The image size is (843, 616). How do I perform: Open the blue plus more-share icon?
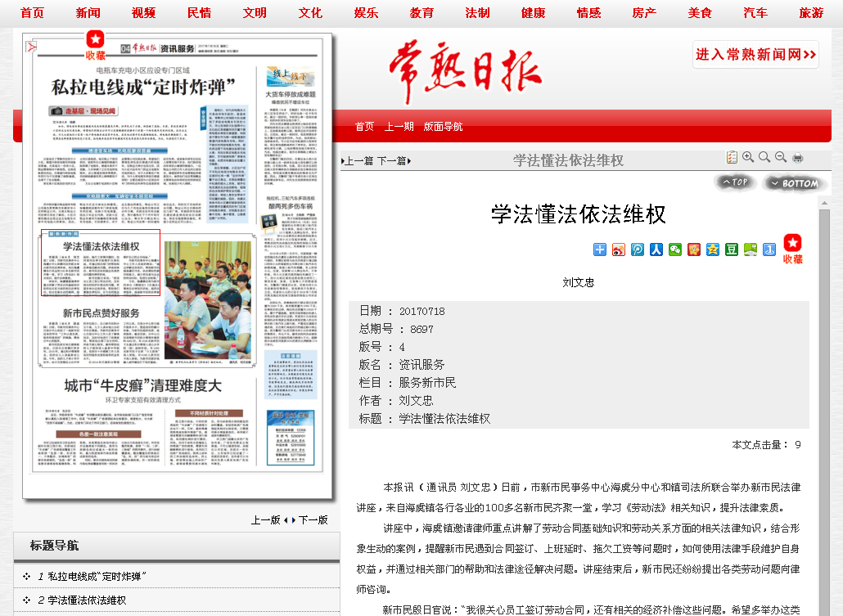click(599, 250)
